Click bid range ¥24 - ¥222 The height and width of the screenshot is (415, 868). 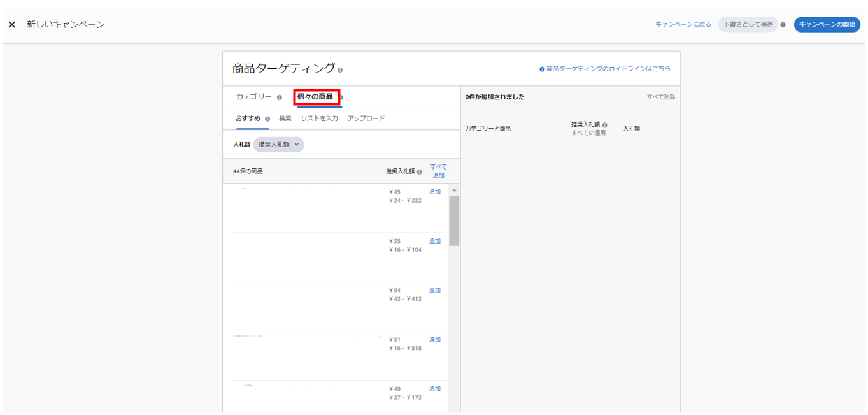pyautogui.click(x=405, y=201)
